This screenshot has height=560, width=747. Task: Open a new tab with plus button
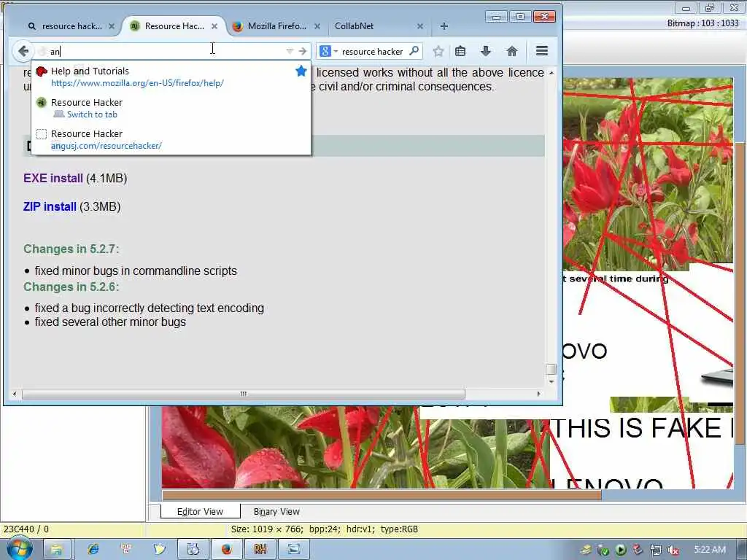tap(444, 26)
